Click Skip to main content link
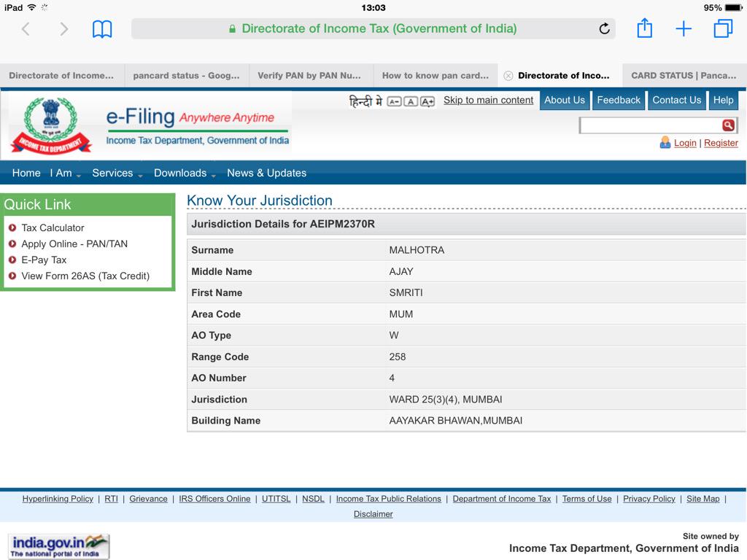 (488, 100)
